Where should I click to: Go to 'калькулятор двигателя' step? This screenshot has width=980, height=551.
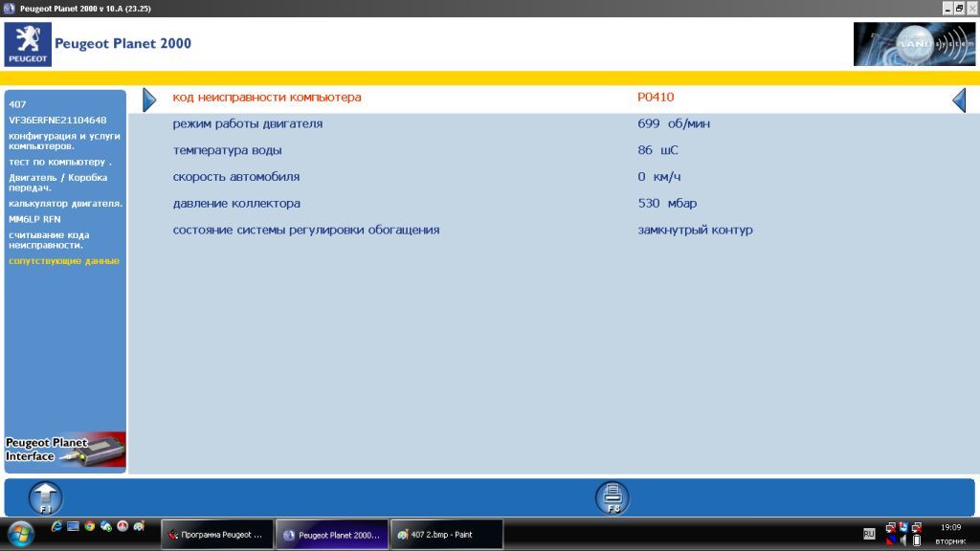click(x=66, y=203)
